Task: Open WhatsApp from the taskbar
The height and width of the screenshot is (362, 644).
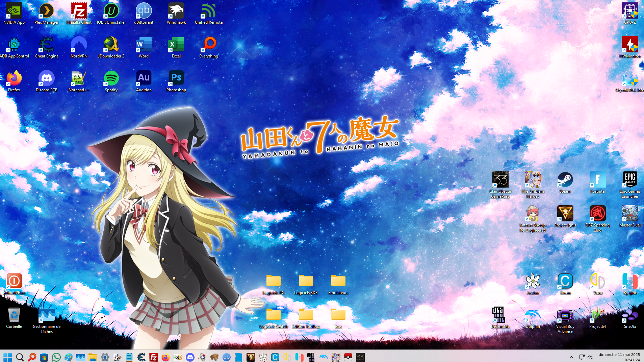Action: (x=56, y=357)
